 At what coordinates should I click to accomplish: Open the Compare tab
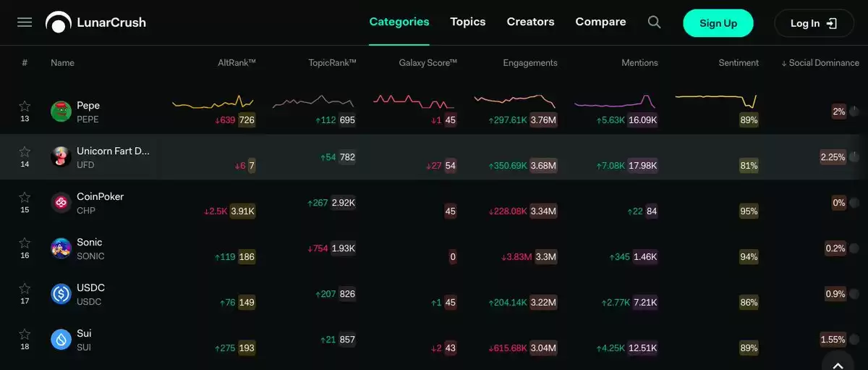[600, 22]
